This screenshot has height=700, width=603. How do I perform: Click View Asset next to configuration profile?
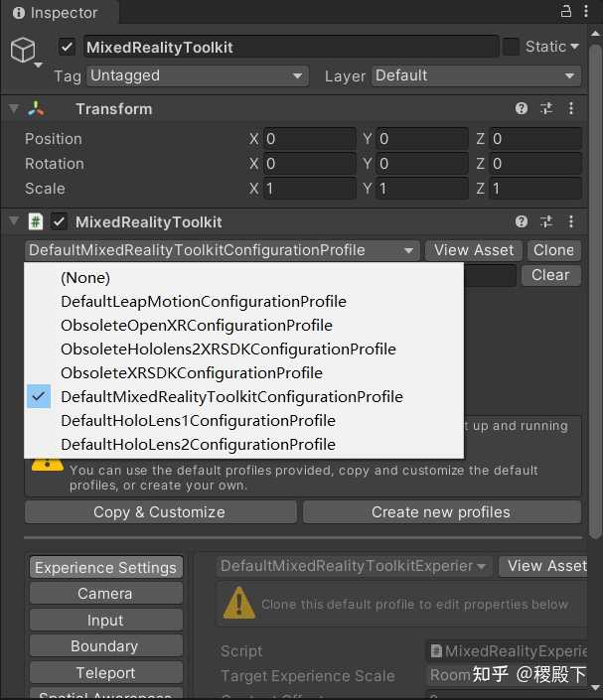(x=474, y=250)
